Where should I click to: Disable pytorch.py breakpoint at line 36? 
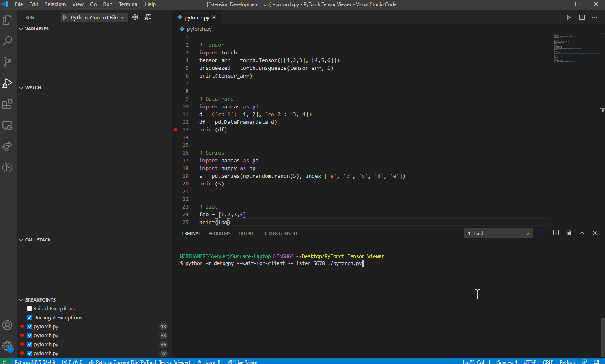[30, 345]
